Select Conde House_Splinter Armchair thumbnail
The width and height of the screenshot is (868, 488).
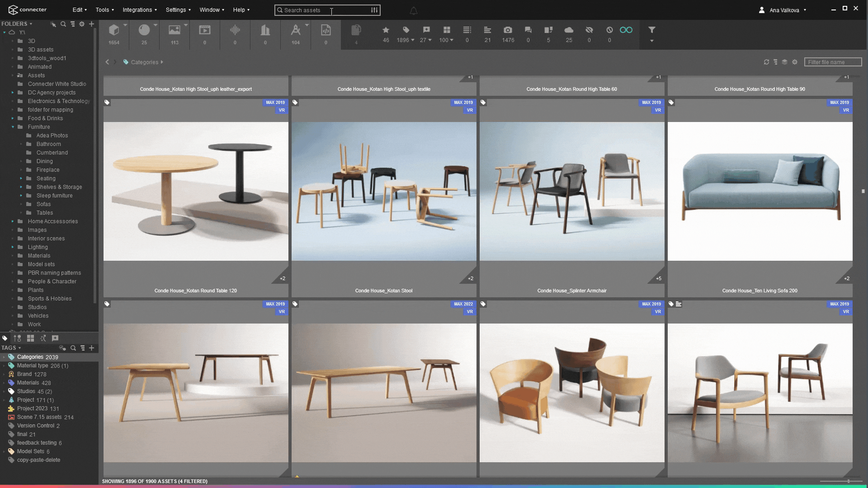coord(572,191)
